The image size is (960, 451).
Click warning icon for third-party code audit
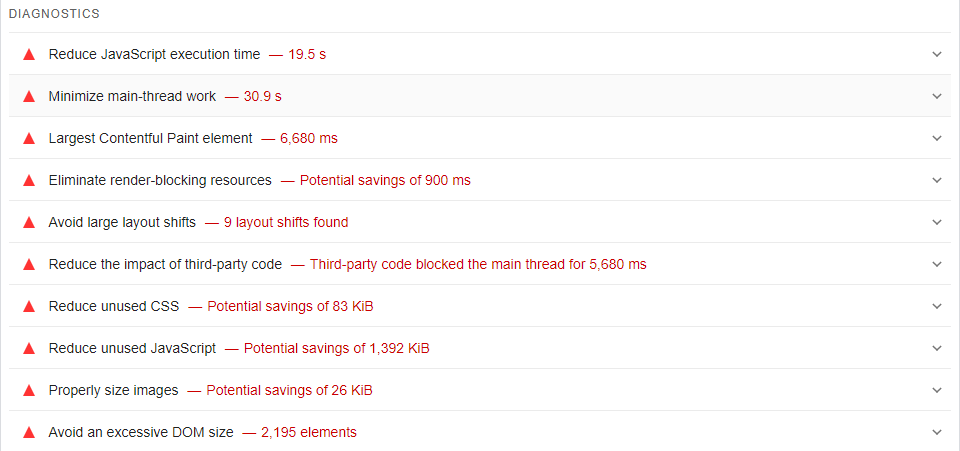(29, 264)
